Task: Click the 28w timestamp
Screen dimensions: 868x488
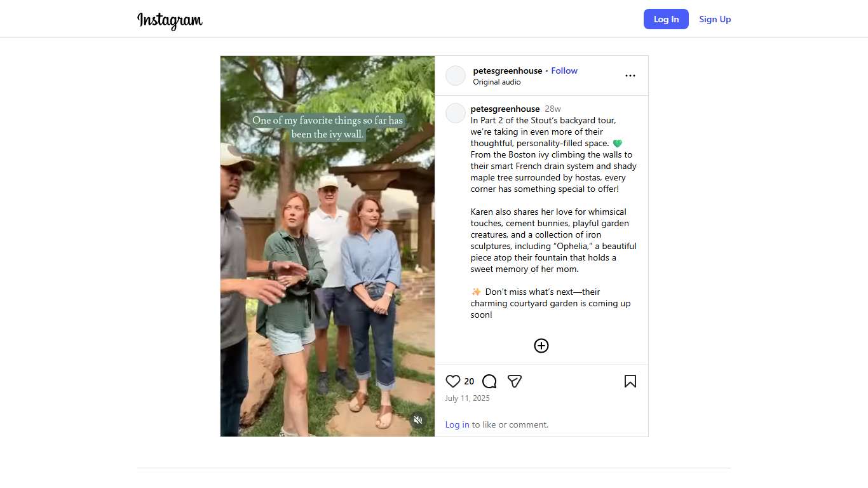Action: (x=553, y=109)
